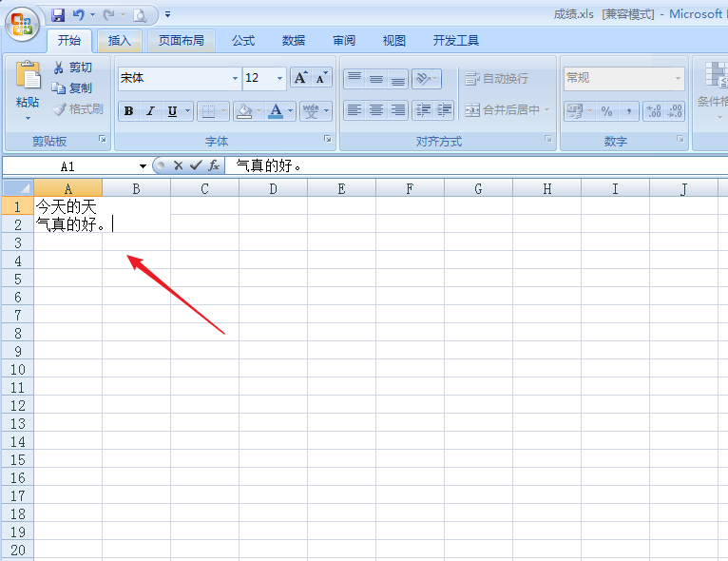Viewport: 728px width, 561px height.
Task: Open the insert function fx dialog
Action: (214, 165)
